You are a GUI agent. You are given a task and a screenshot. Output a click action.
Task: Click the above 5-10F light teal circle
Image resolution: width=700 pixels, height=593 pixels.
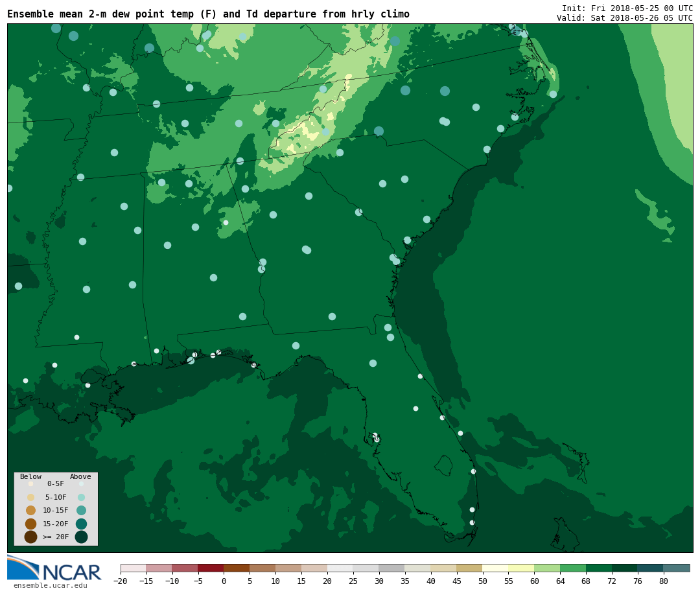[81, 498]
